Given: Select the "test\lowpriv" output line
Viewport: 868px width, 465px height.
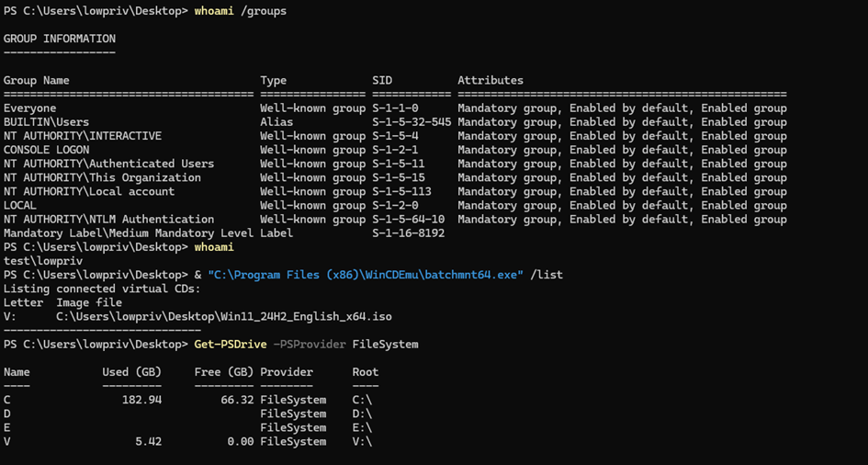Looking at the screenshot, I should point(42,261).
